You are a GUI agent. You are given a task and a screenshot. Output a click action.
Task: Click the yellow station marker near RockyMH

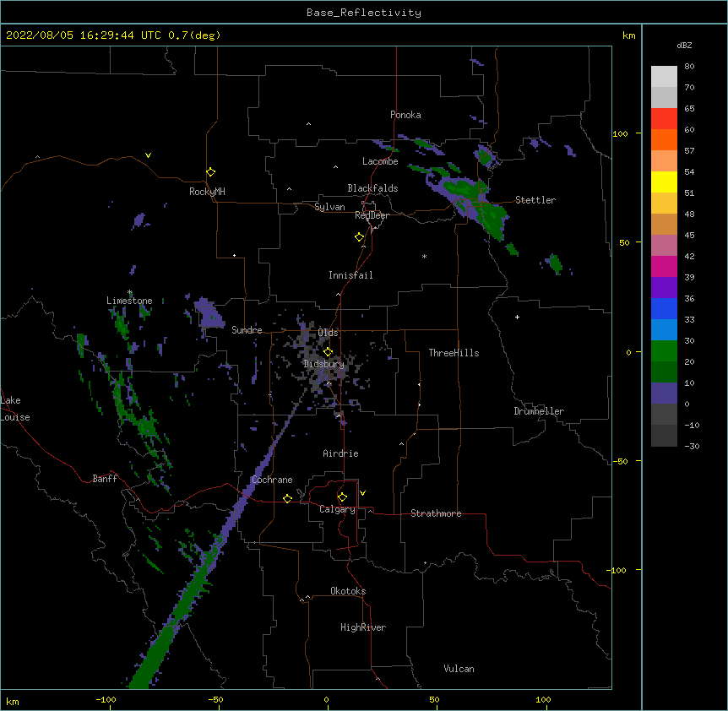(x=211, y=172)
